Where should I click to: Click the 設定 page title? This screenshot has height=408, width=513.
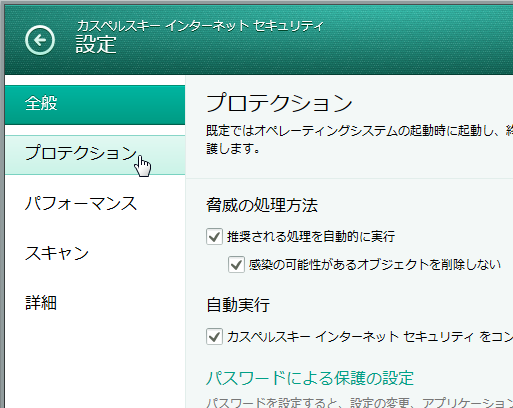pos(96,45)
